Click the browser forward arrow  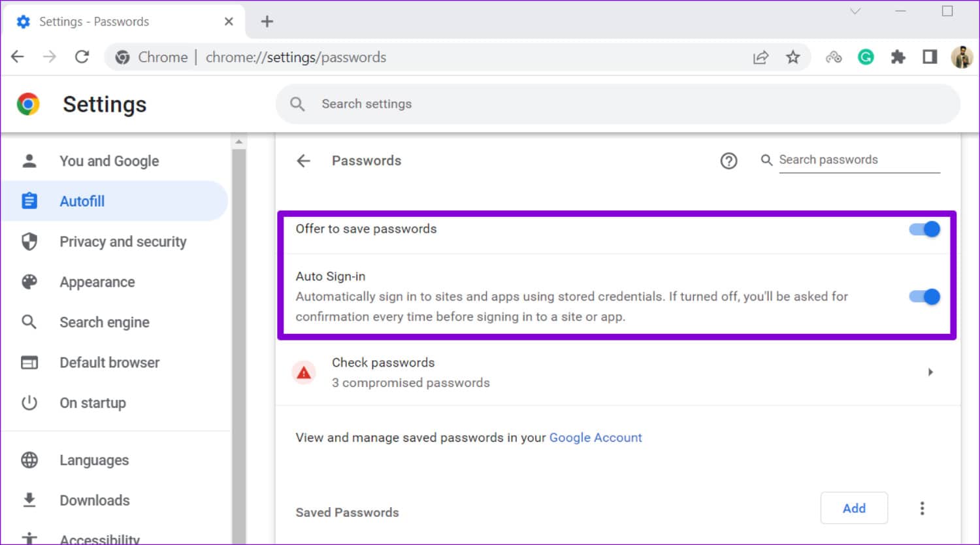click(x=50, y=57)
